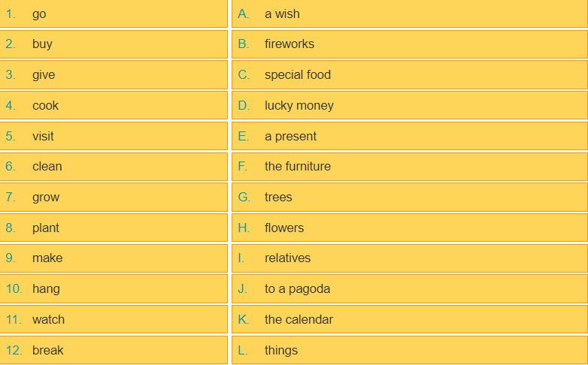This screenshot has height=365, width=588.
Task: Click the 'watch' item numbered 11
Action: (x=114, y=319)
